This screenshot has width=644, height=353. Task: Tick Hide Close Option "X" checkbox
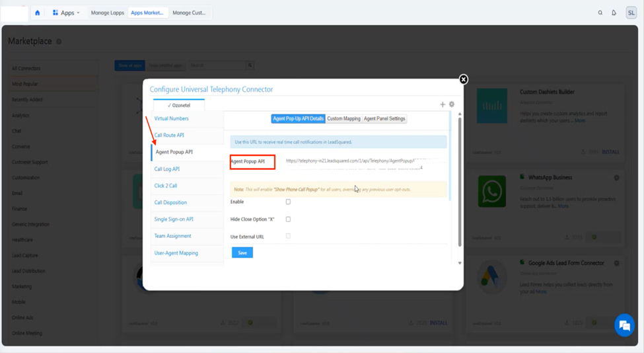coord(288,219)
